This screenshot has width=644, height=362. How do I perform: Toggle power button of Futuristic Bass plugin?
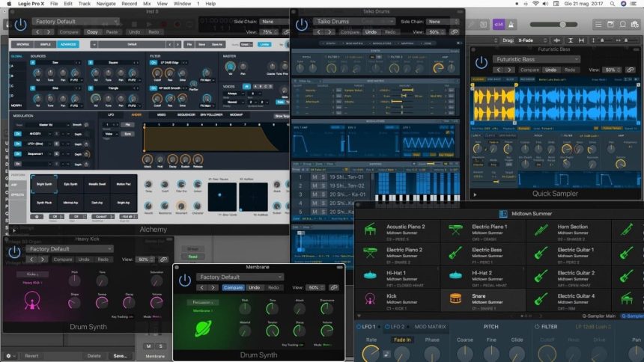pyautogui.click(x=481, y=62)
